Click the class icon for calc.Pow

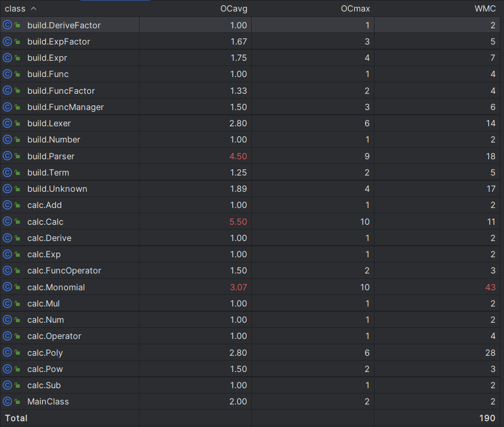7,368
